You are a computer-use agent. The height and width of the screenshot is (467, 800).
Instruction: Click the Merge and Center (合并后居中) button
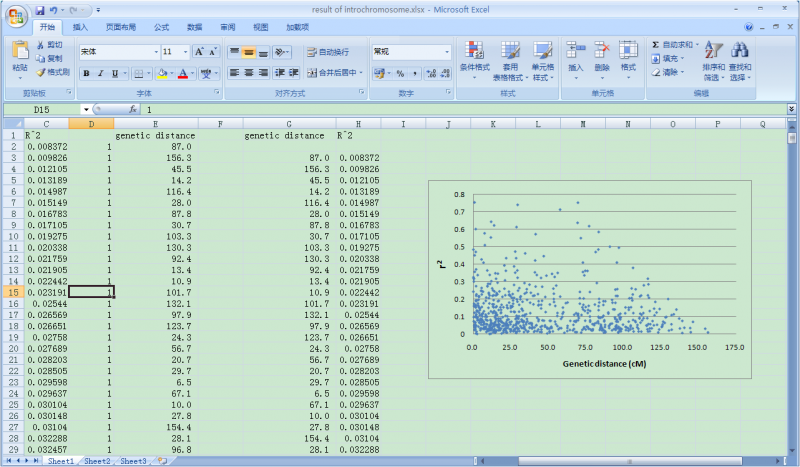(x=333, y=73)
